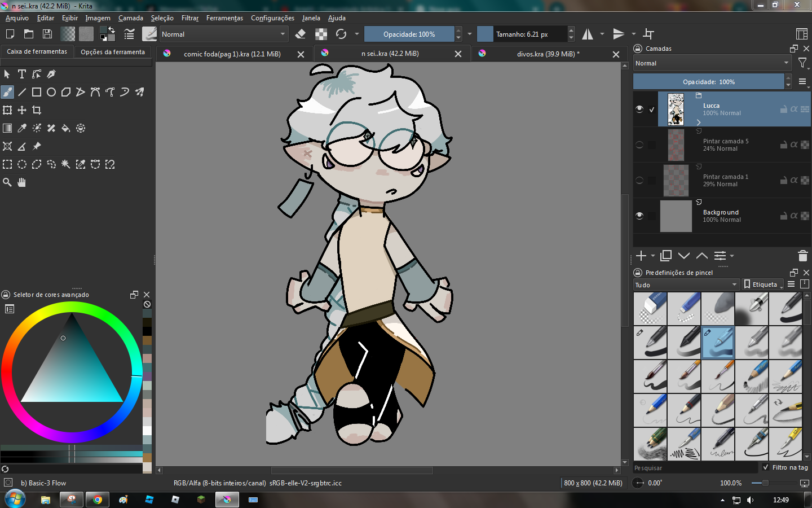Open the wrap around mode icon
812x508 pixels.
649,34
